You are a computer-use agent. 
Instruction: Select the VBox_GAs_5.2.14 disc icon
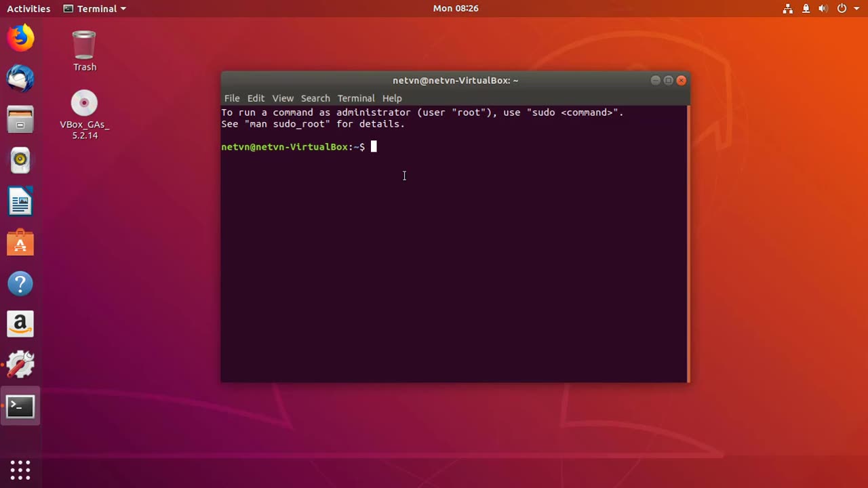tap(85, 115)
